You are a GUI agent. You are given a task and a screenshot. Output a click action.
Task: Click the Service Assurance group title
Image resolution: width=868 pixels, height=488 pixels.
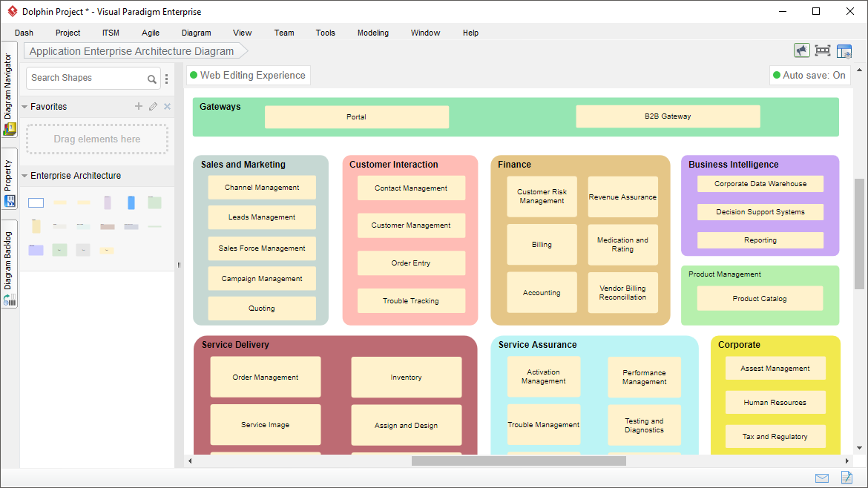[538, 345]
